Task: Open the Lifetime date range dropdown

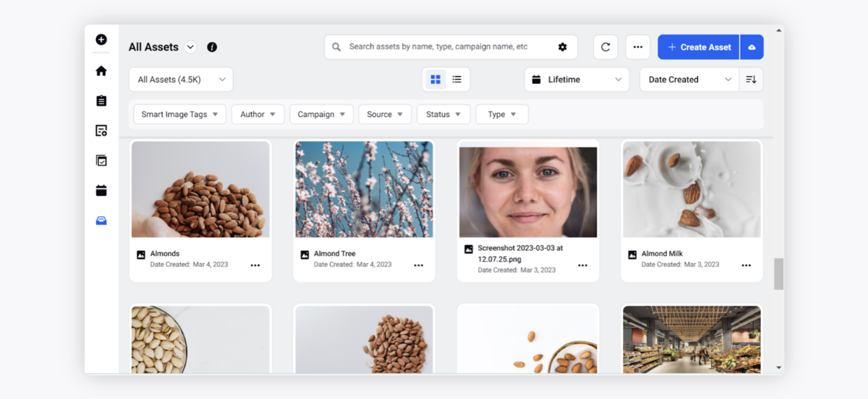Action: tap(577, 79)
